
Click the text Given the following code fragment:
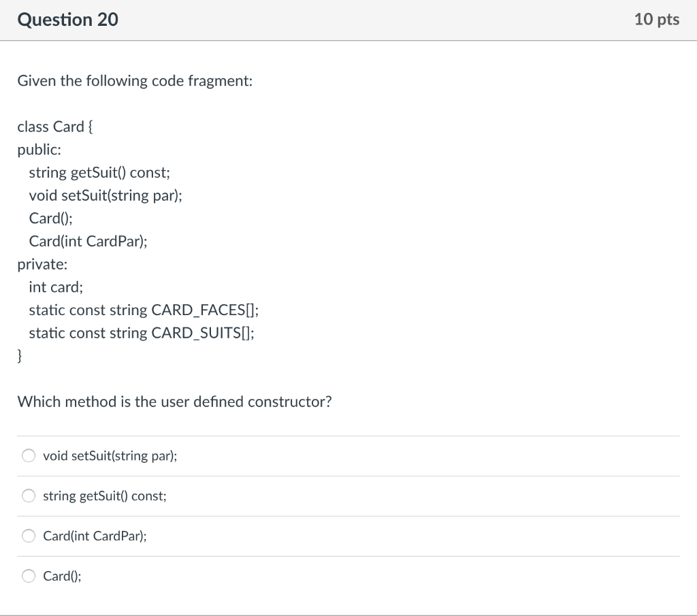tap(135, 81)
